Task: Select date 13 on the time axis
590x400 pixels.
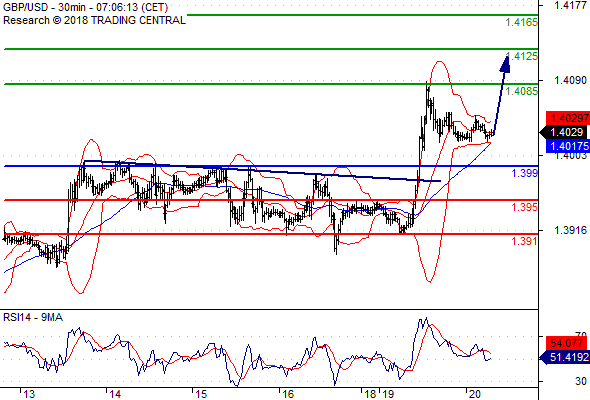Action: coord(29,394)
